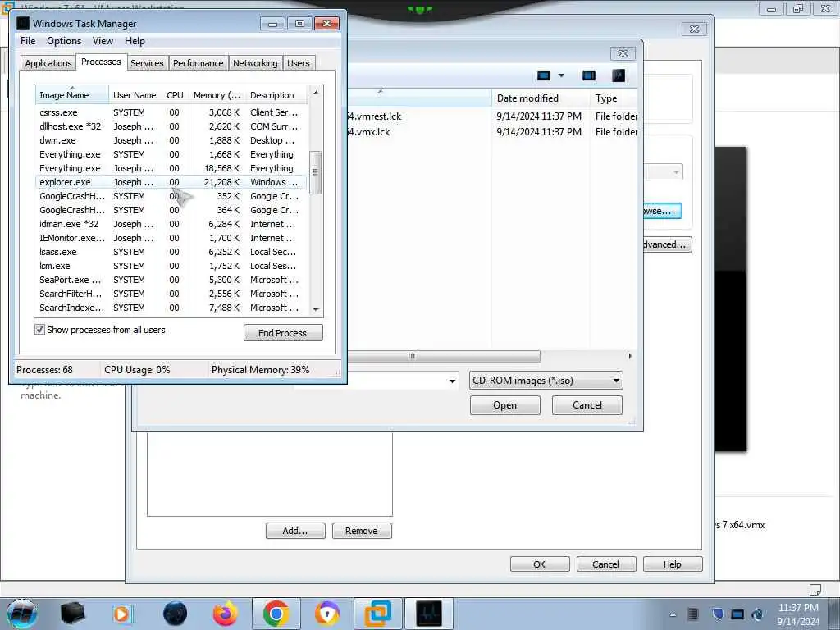Image resolution: width=840 pixels, height=630 pixels.
Task: Open the black box taskbar icon
Action: point(72,614)
